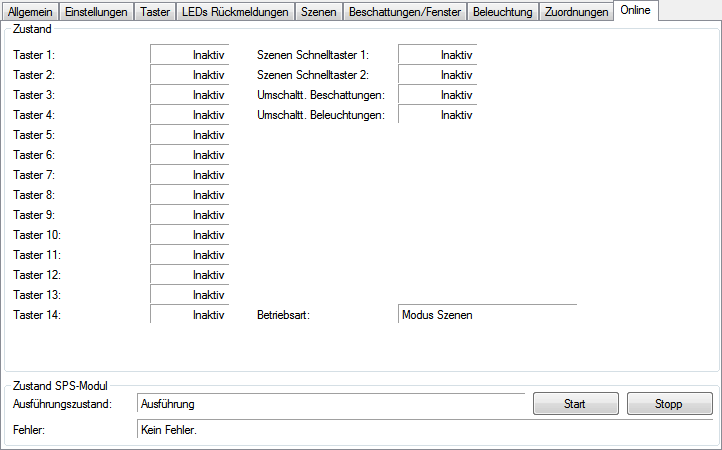Click the Taster 4 status field
The image size is (722, 450).
click(190, 114)
